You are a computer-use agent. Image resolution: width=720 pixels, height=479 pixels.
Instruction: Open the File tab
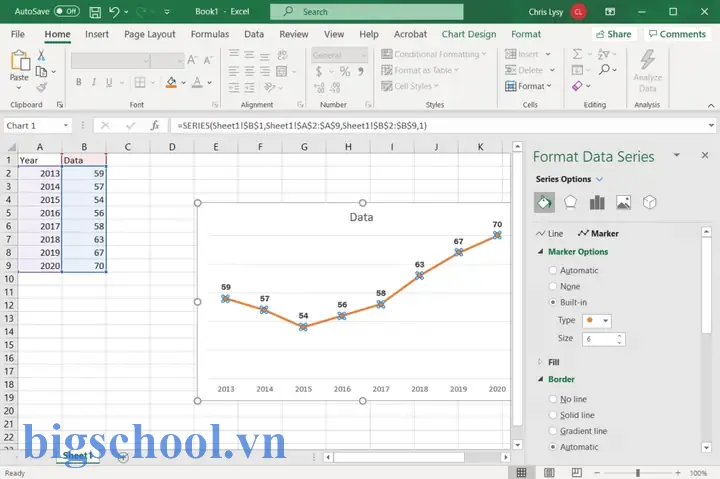coord(17,34)
